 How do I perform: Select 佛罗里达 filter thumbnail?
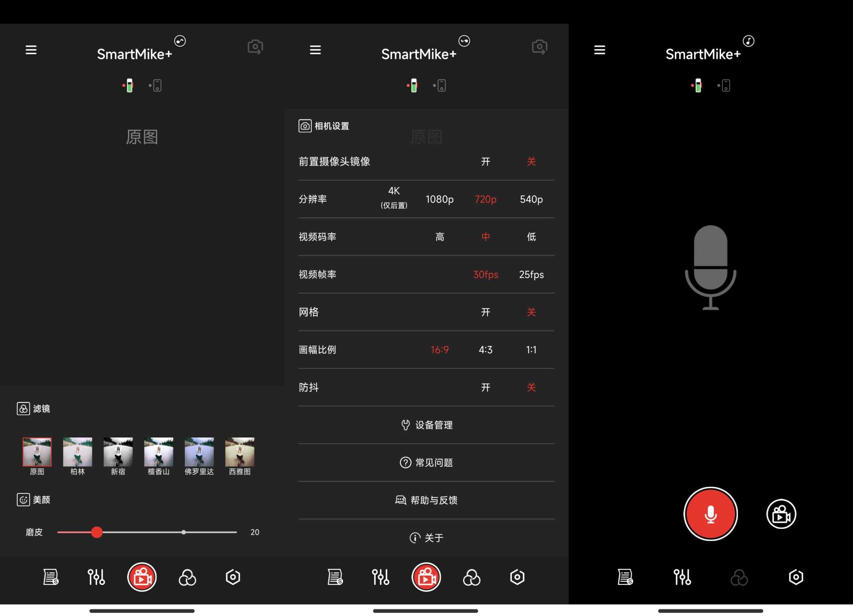(x=199, y=452)
